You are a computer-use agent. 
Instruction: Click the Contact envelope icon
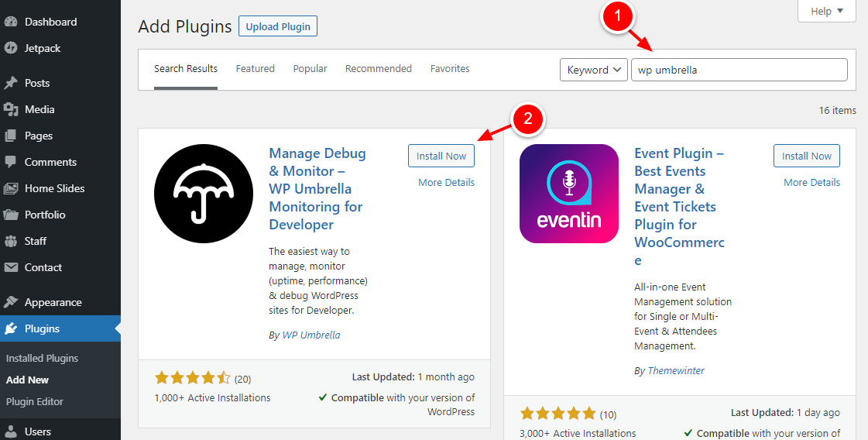11,268
